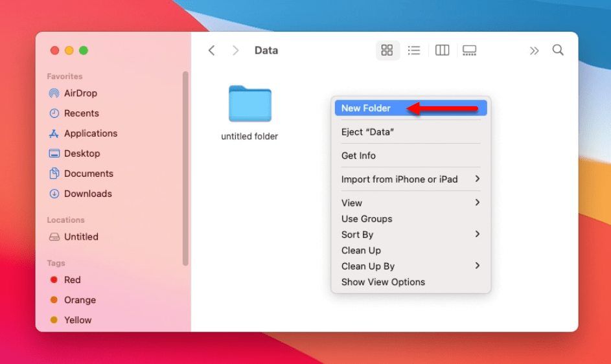Click the Downloads arrow icon
The image size is (611, 364).
click(x=54, y=193)
